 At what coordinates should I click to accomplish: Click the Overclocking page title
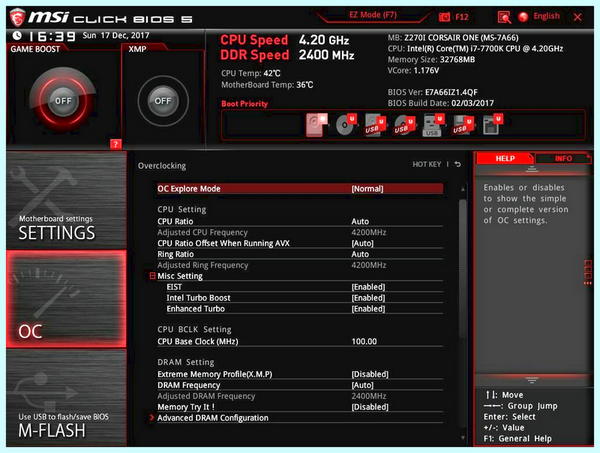(x=162, y=166)
